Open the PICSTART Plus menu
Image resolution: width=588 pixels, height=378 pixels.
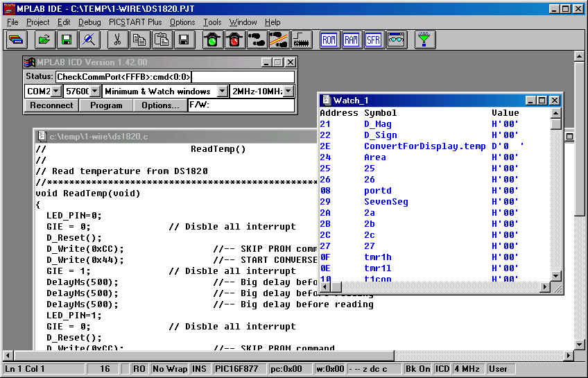pyautogui.click(x=135, y=22)
